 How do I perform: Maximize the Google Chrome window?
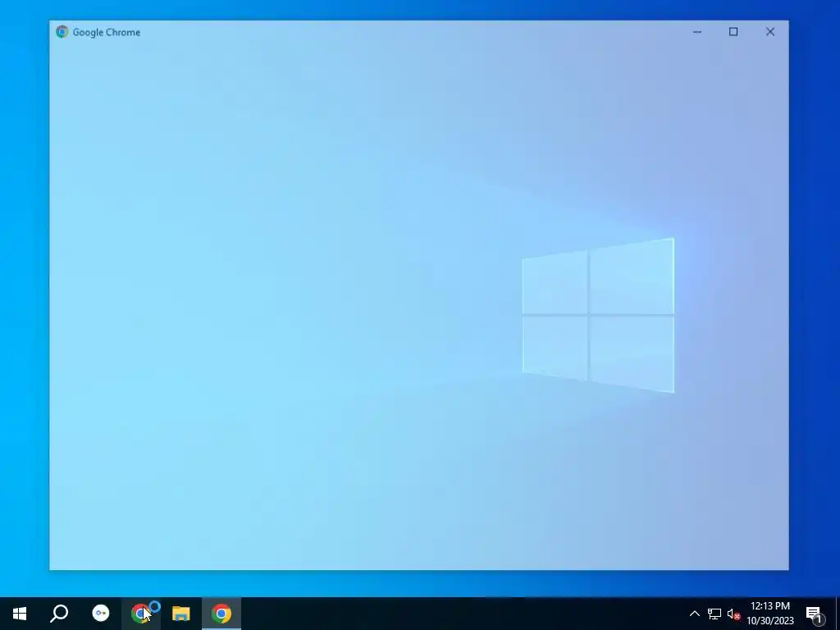pyautogui.click(x=733, y=32)
